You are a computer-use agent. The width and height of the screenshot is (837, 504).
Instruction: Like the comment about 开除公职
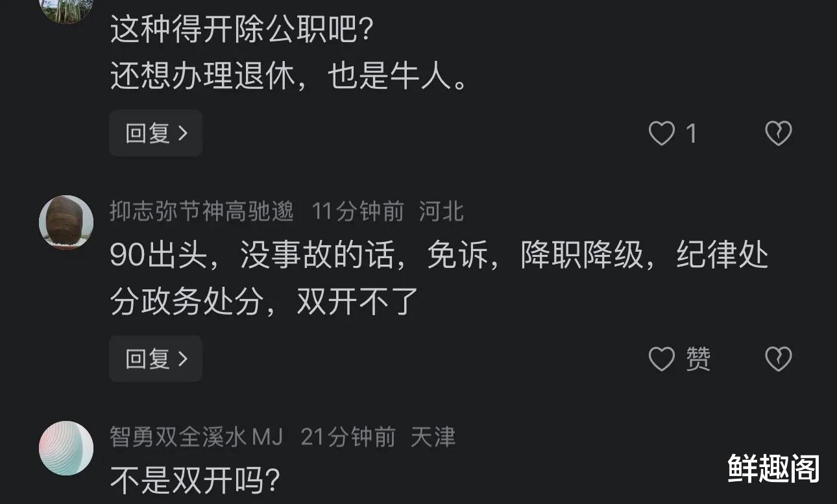tap(662, 134)
